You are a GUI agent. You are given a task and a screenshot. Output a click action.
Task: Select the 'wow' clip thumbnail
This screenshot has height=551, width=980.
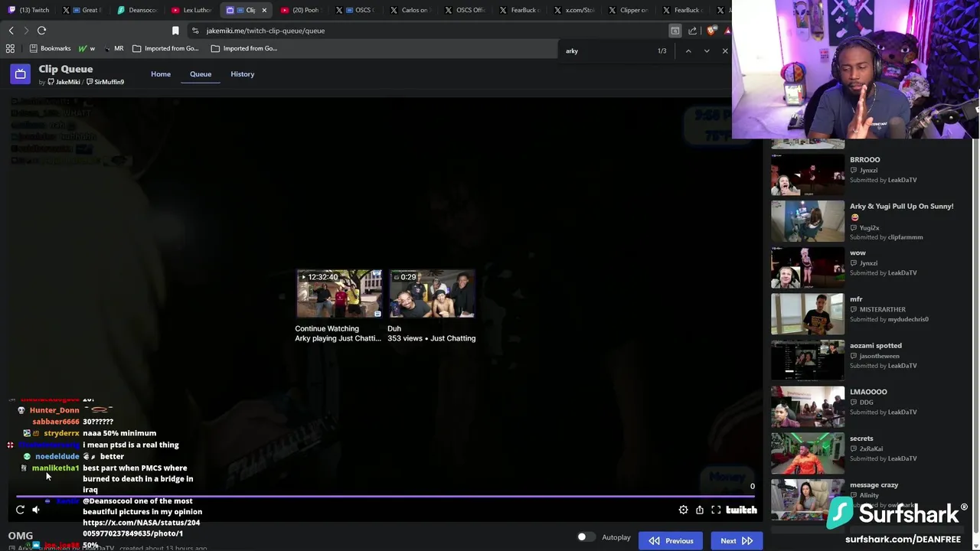[808, 267]
